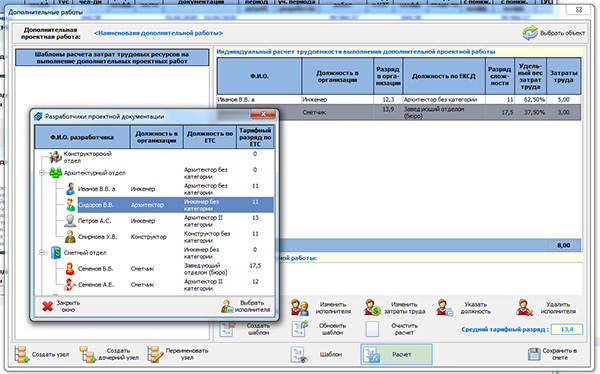Image resolution: width=600 pixels, height=374 pixels.
Task: Click the Переименовать узел icon
Action: click(x=155, y=354)
